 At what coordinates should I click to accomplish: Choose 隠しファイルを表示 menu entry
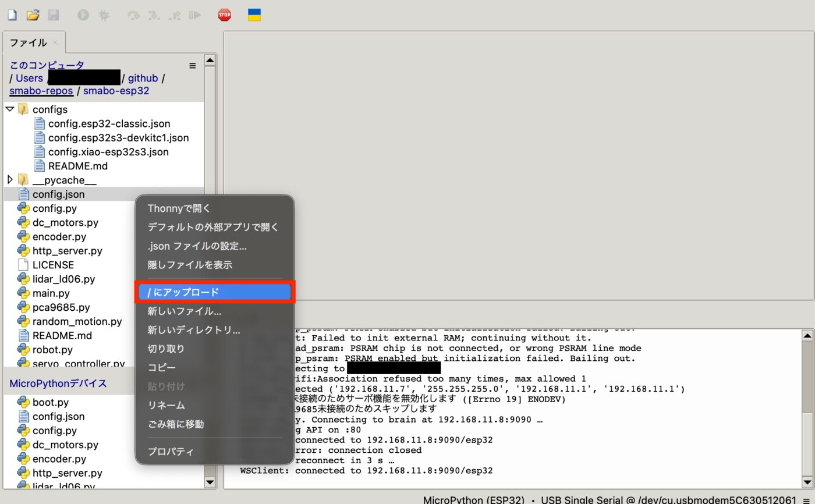[214, 264]
